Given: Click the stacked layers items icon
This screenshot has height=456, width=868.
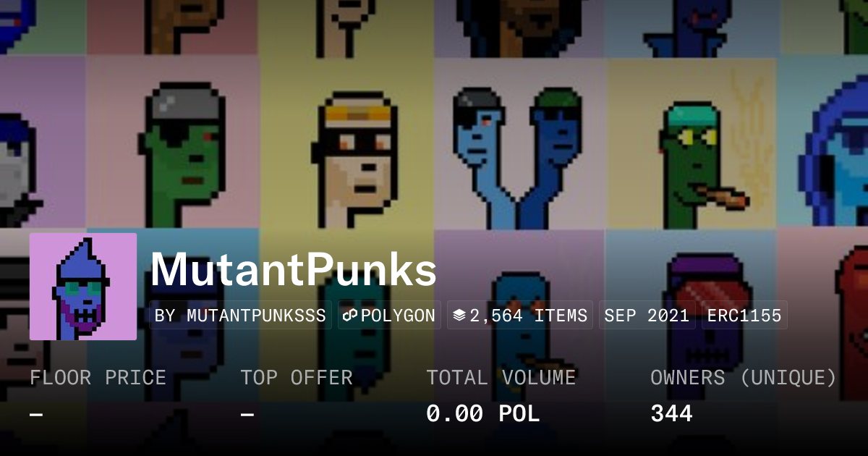Looking at the screenshot, I should pos(459,316).
